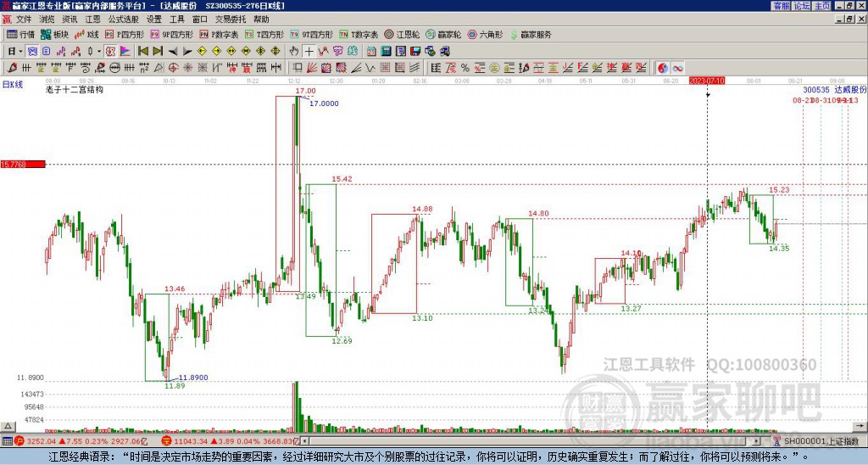Viewport: 868px width, 465px height.
Task: Jump to last bar with green end arrow
Action: pyautogui.click(x=158, y=52)
